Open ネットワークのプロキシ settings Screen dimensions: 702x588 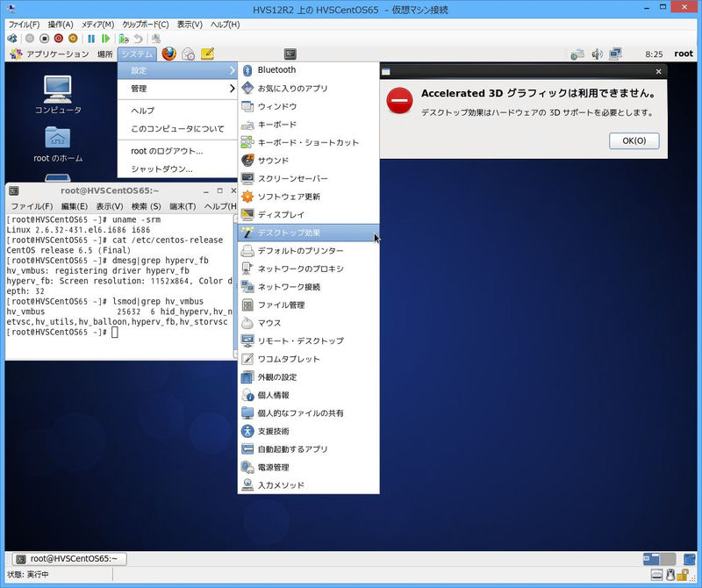click(x=309, y=269)
